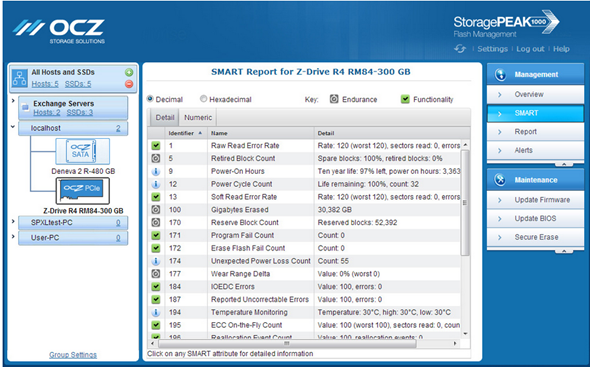Click Hosts: 5 link under All Hosts
Viewport: 590px width, 367px height.
[45, 84]
